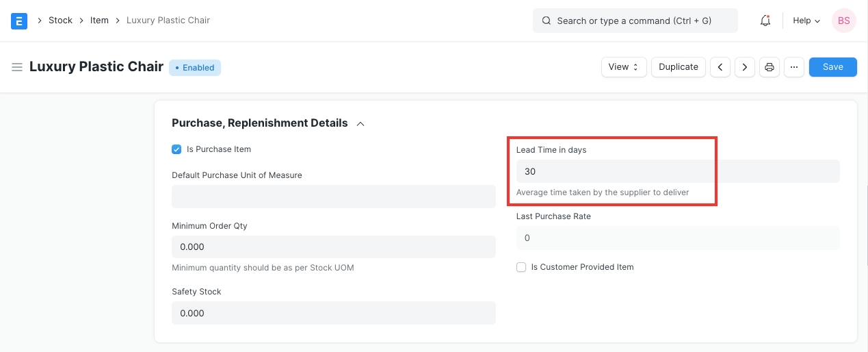Screen dimensions: 868x352
Task: Click the Minimum Order Qty field
Action: 333,247
